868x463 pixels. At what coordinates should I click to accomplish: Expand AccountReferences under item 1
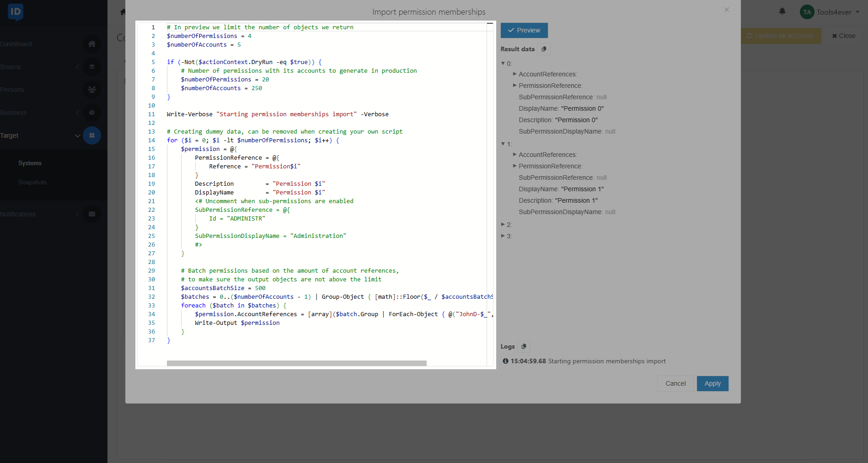click(515, 155)
